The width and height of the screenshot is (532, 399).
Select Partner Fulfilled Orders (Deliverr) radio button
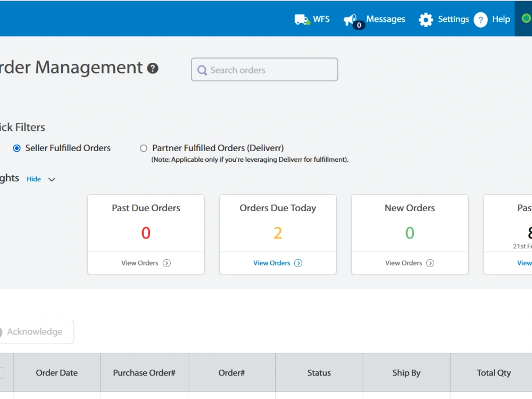144,148
